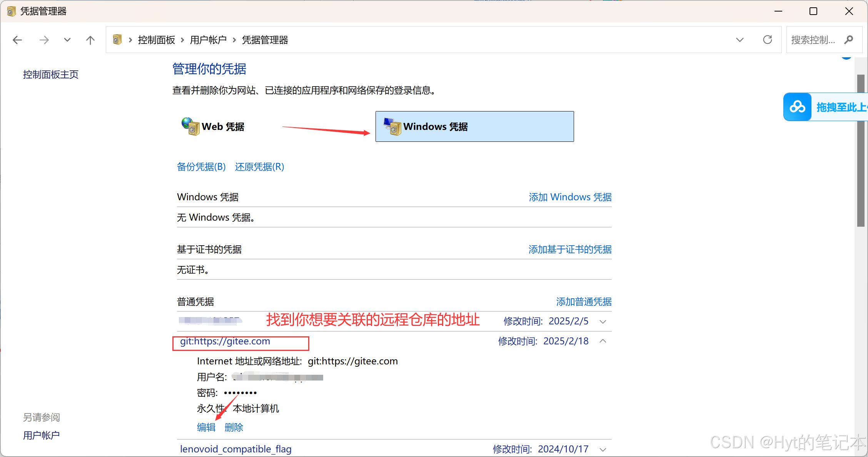Open the recent locations dropdown chevron

[x=67, y=40]
